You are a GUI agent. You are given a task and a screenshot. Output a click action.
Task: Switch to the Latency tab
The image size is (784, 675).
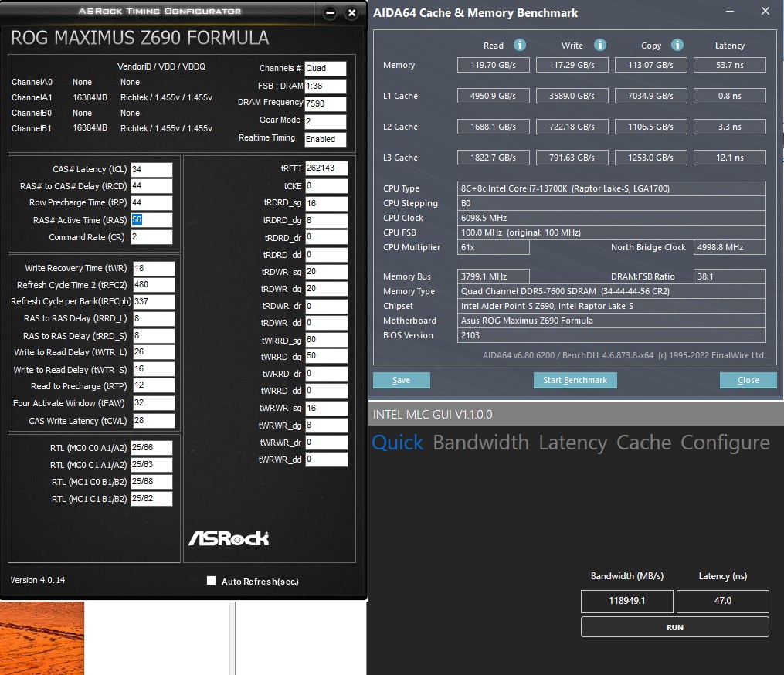tap(573, 443)
